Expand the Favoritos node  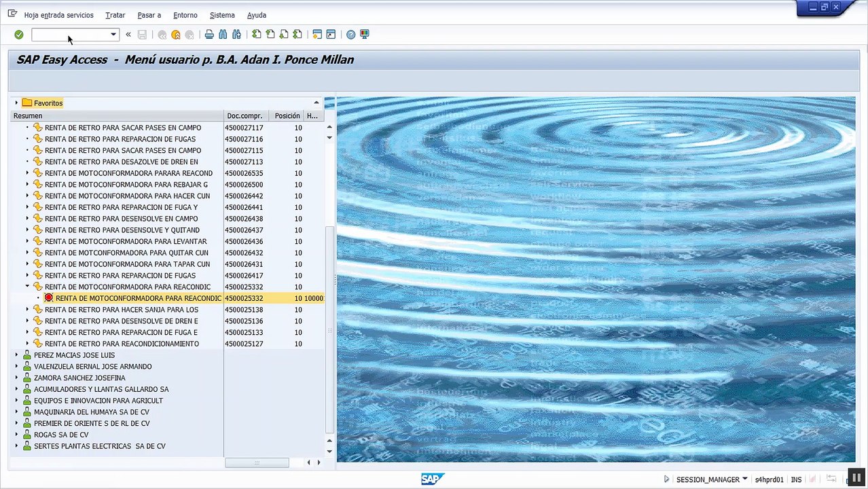[x=16, y=103]
